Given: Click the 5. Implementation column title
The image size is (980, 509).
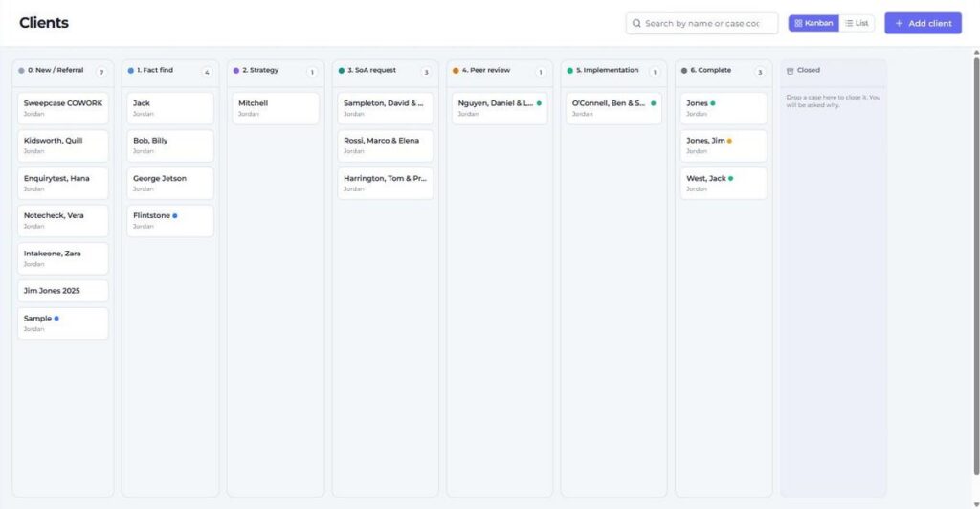Looking at the screenshot, I should [608, 71].
